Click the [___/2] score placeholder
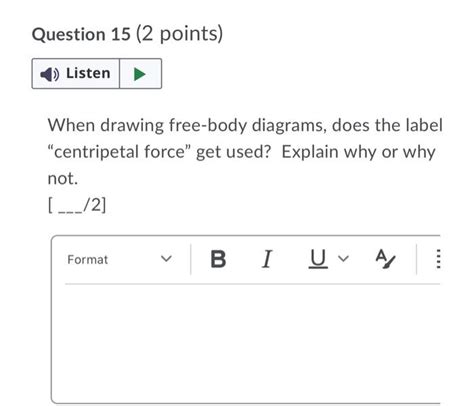The width and height of the screenshot is (474, 406). (77, 205)
